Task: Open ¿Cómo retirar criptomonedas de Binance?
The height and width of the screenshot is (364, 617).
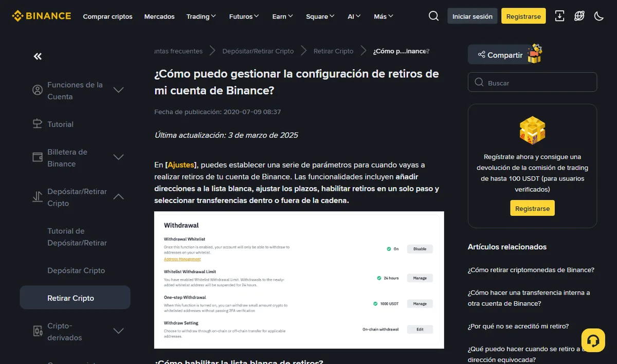Action: (531, 270)
